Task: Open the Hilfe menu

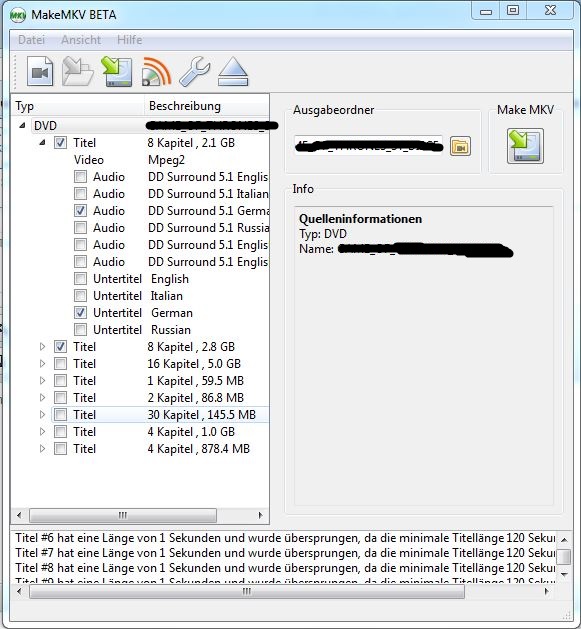Action: [130, 40]
